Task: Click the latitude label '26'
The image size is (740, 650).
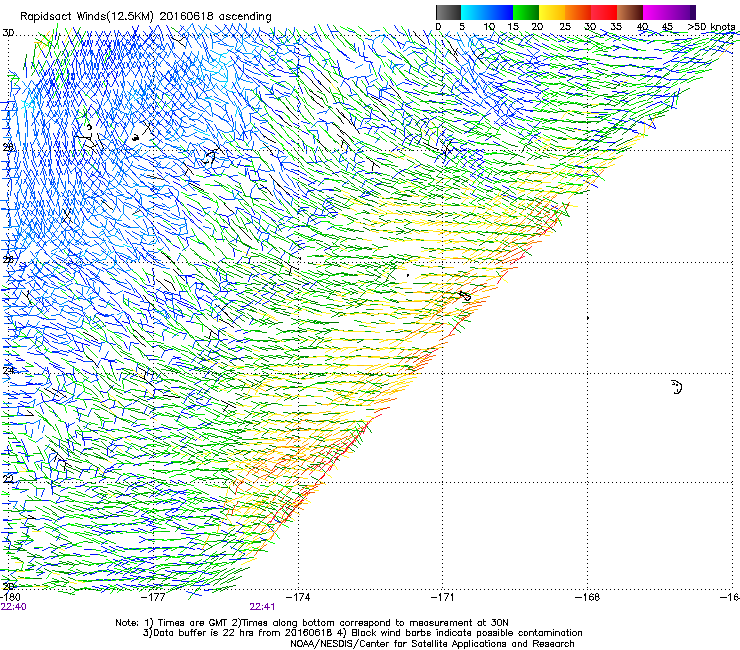Action: tap(8, 260)
